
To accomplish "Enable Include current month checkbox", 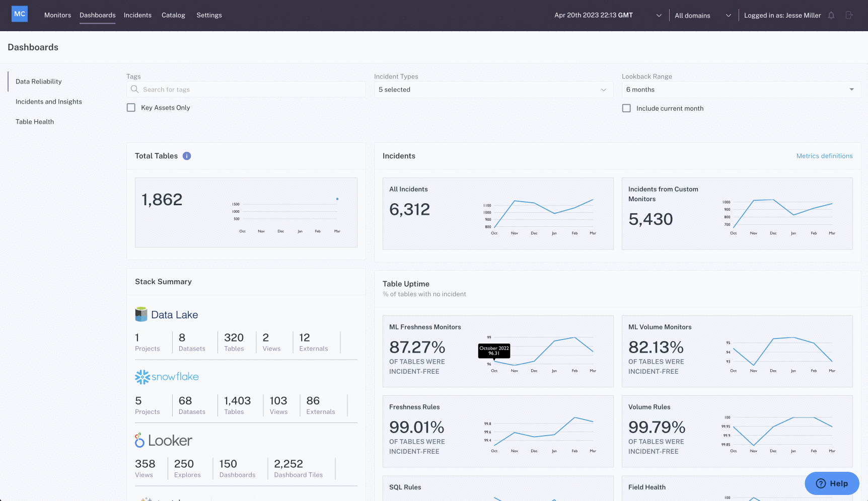I will (627, 108).
